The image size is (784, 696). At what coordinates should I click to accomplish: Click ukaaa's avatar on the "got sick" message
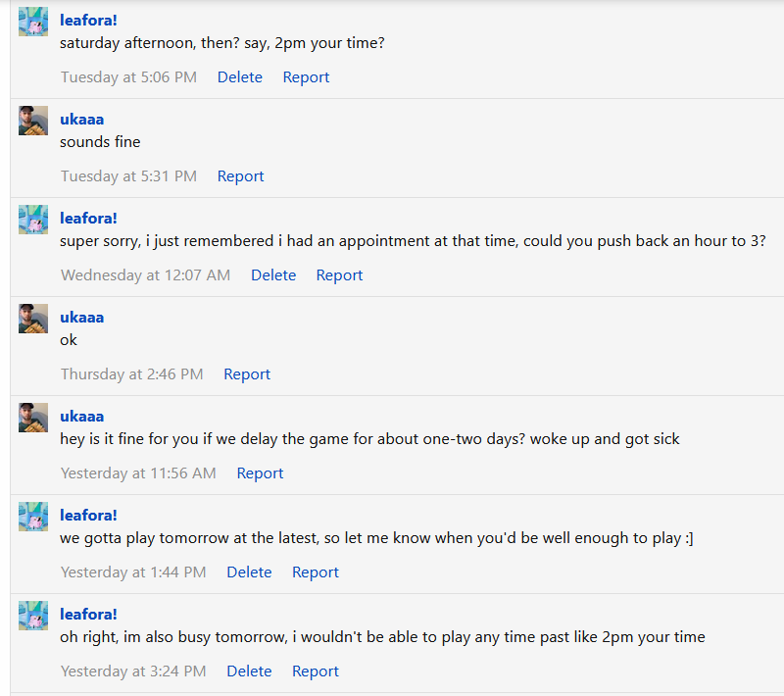33,418
